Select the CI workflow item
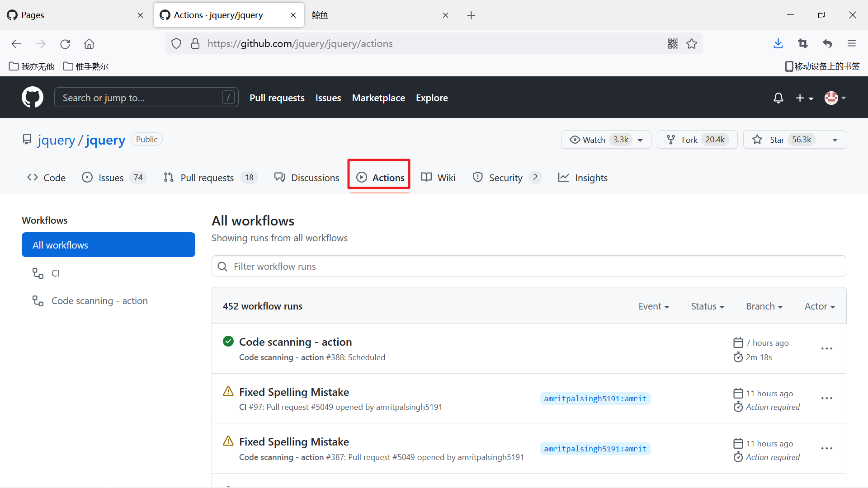Viewport: 868px width, 488px height. pyautogui.click(x=56, y=273)
